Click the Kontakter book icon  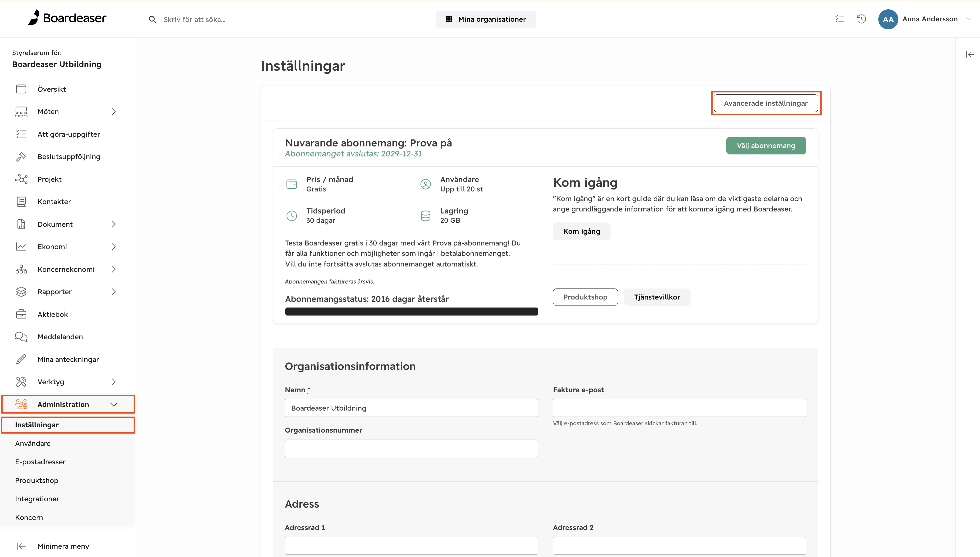click(21, 201)
